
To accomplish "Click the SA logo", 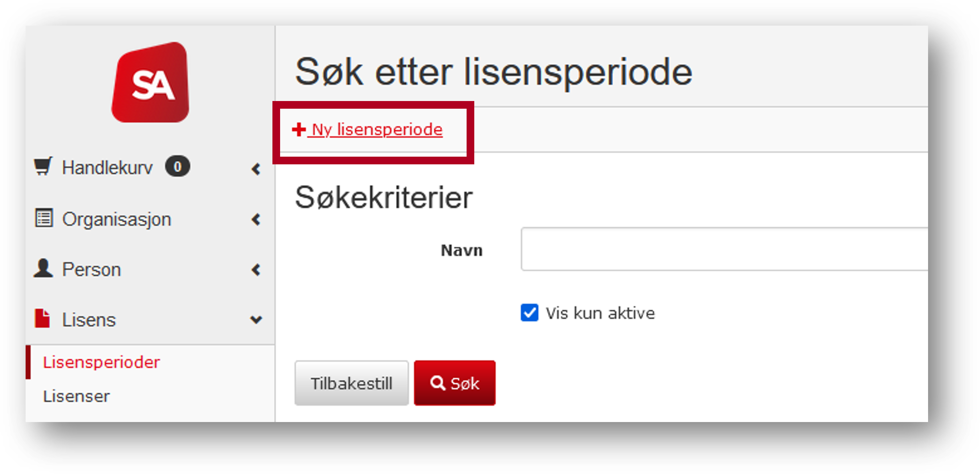I will pos(150,82).
